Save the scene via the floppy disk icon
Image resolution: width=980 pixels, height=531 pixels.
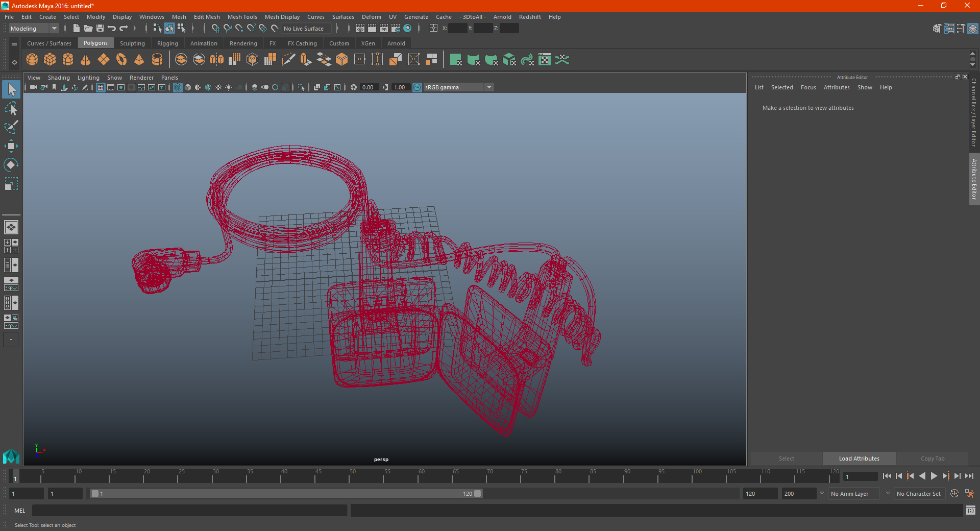click(x=100, y=29)
